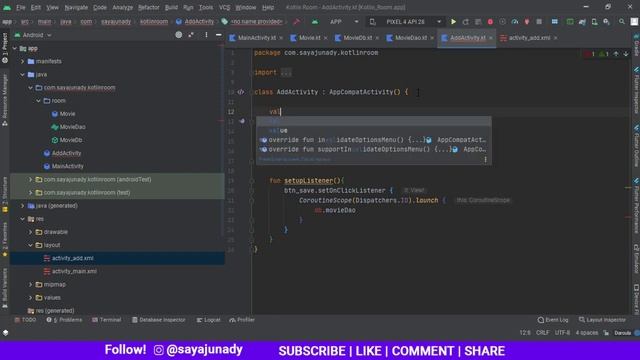640x360 pixels.
Task: Go to next highlighted error arrow
Action: 626,54
